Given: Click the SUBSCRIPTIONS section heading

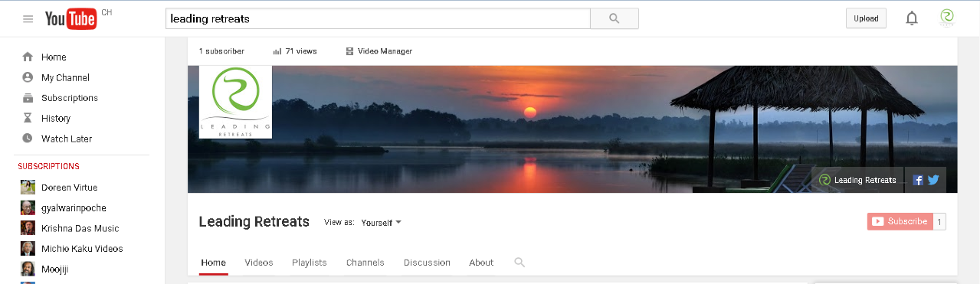Looking at the screenshot, I should [x=48, y=166].
